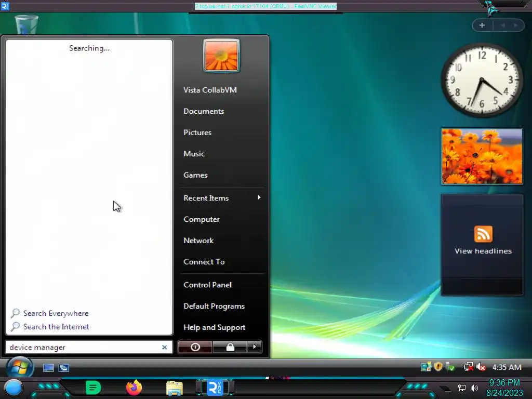
Task: Click RealVNC Viewer icon in host taskbar
Action: (x=215, y=388)
